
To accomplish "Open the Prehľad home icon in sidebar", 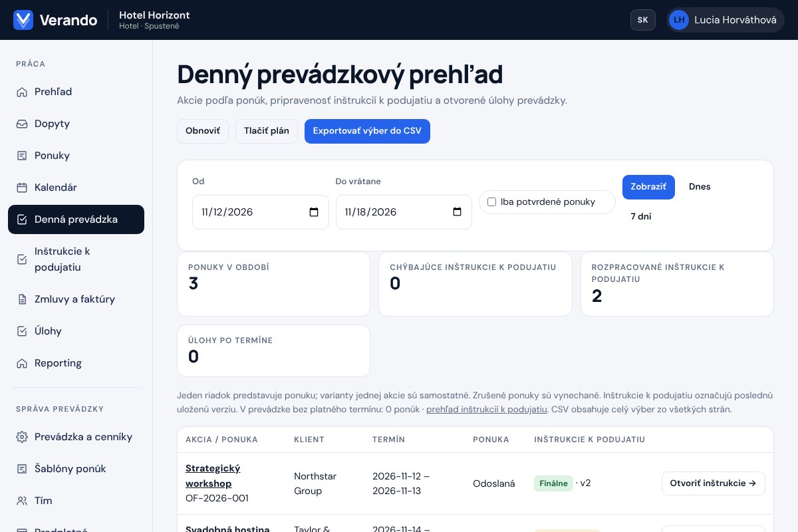I will [x=22, y=92].
